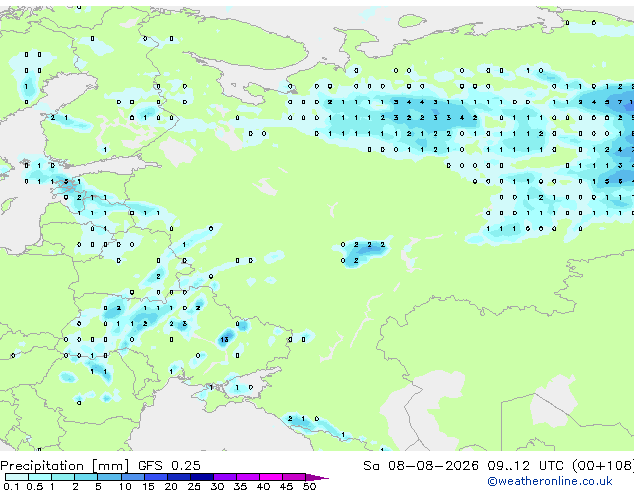Click legend swatch between 0.1 and 0.5
Screen dimensions: 634x490
point(17,477)
